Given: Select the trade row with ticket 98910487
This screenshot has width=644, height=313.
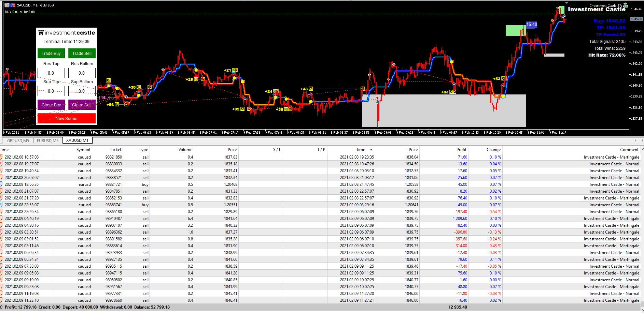Looking at the screenshot, I should tap(320, 219).
